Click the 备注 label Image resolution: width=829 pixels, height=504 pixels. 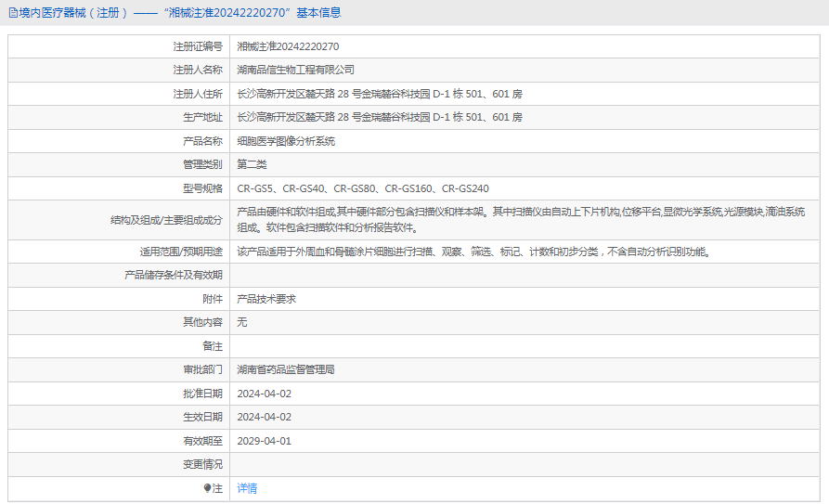[x=213, y=346]
